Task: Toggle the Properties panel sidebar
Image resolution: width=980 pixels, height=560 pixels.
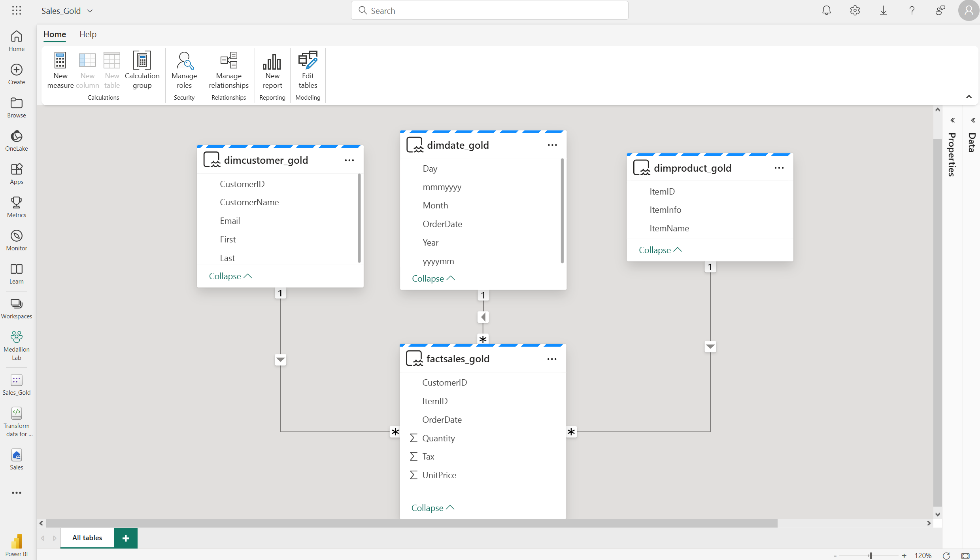Action: tap(952, 120)
